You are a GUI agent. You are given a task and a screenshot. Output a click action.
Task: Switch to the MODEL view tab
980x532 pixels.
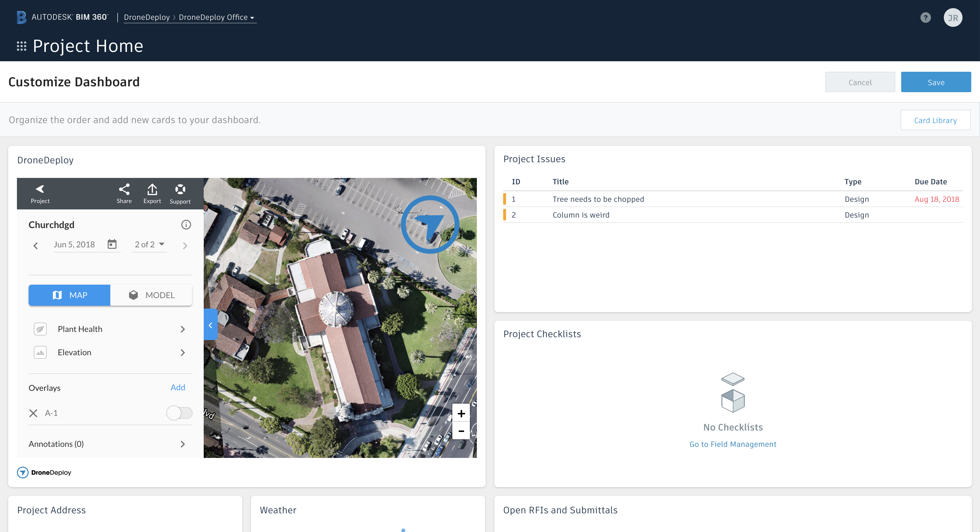pyautogui.click(x=151, y=295)
